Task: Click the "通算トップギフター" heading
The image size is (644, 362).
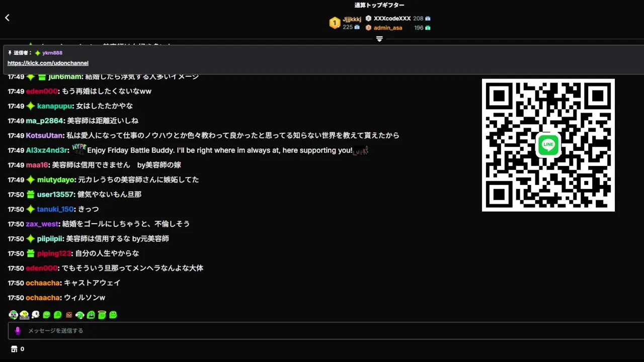Action: click(379, 6)
